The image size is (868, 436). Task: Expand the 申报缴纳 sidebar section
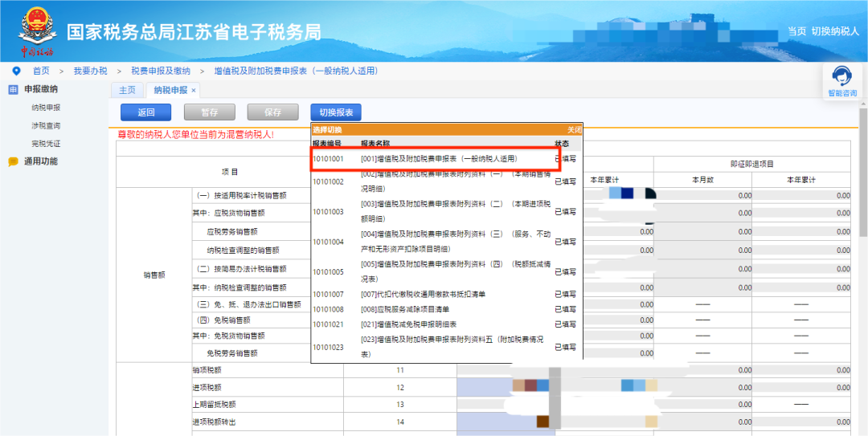(41, 90)
